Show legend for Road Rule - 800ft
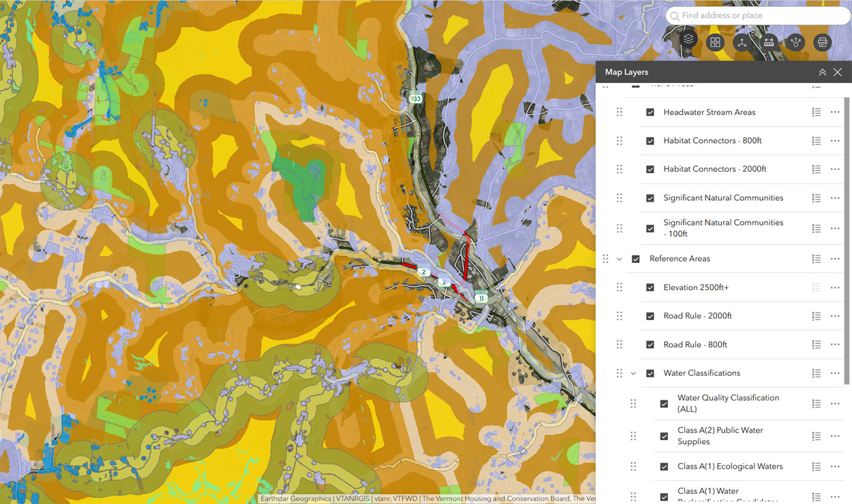The width and height of the screenshot is (852, 504). click(x=816, y=345)
